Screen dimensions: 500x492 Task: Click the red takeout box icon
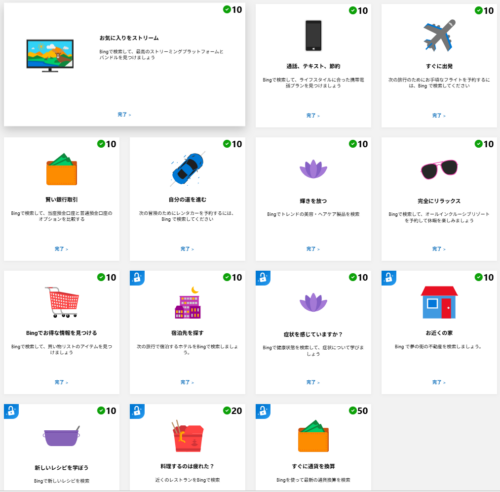coord(188,436)
